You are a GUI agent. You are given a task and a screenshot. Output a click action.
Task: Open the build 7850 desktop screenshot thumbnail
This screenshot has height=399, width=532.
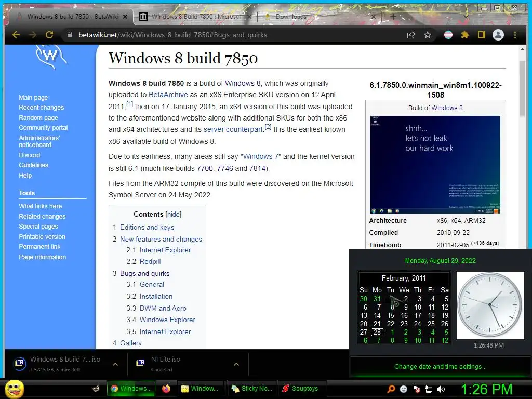(435, 165)
